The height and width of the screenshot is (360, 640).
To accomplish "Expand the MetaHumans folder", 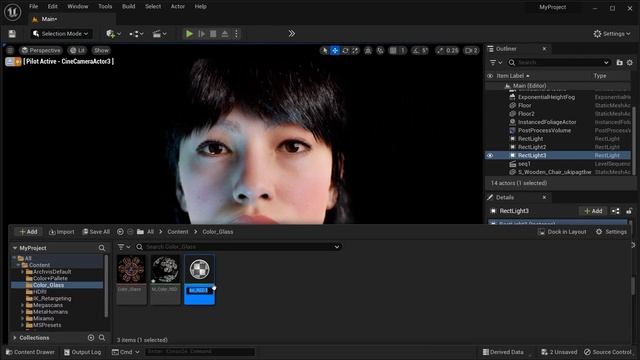I will coord(22,312).
